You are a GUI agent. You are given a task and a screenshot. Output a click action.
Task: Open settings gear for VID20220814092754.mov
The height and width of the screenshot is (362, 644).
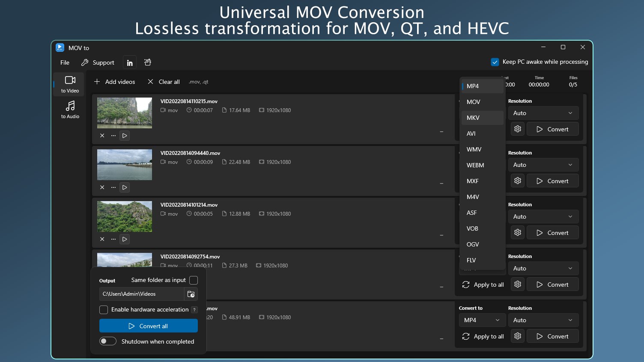[x=518, y=285]
